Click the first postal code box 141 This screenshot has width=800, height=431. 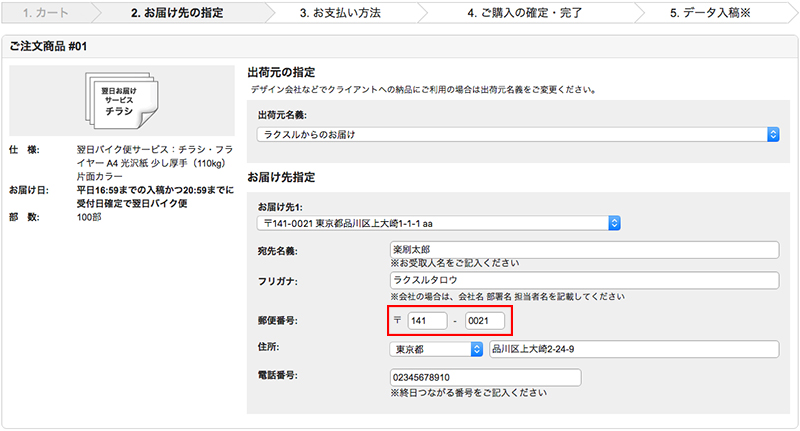[x=427, y=321]
